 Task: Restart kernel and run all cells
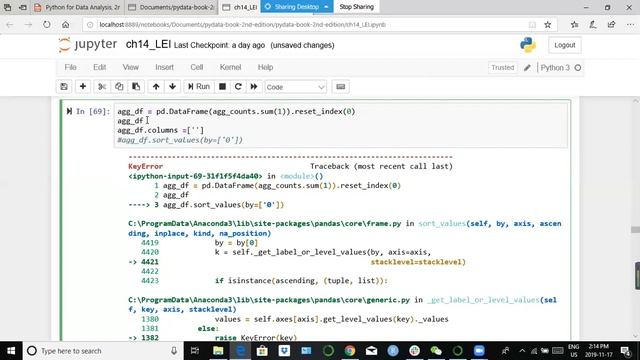(x=254, y=87)
